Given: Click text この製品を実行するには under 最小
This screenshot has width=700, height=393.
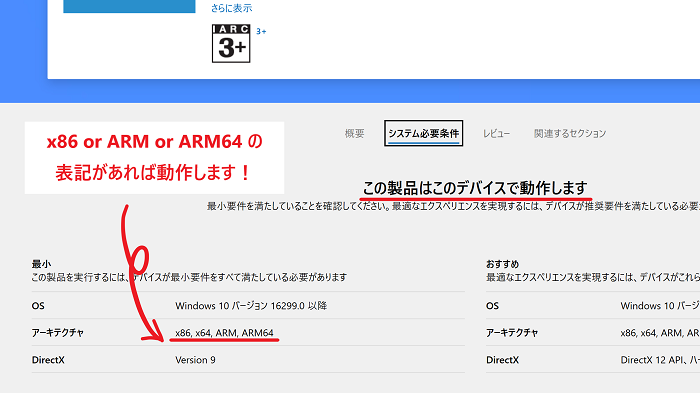Looking at the screenshot, I should coord(189,277).
